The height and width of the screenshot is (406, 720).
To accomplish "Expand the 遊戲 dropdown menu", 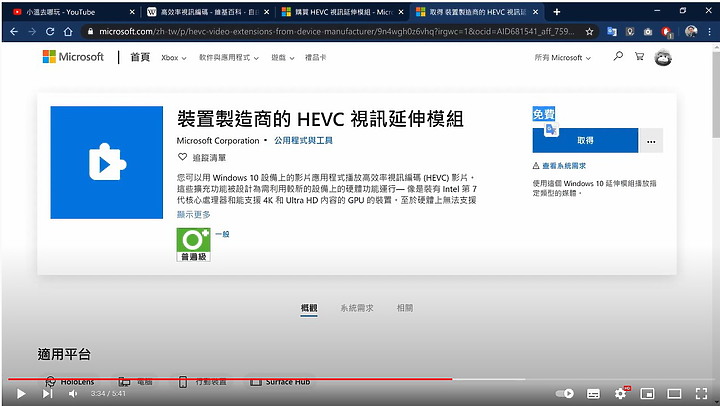I will [282, 58].
